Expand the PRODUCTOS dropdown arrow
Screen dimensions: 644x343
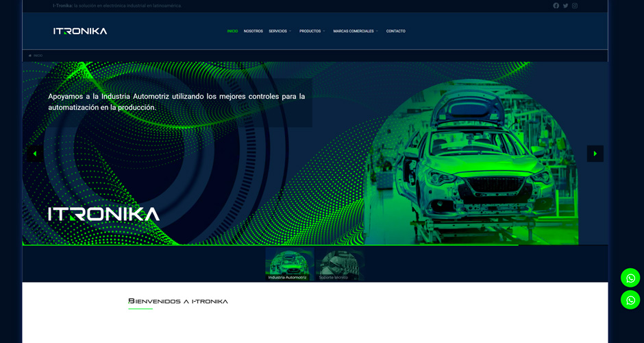click(323, 32)
